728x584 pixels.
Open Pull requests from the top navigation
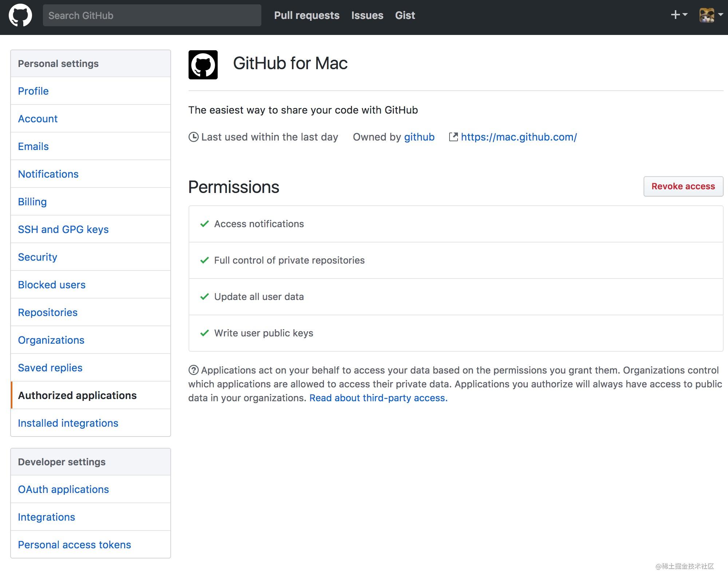click(306, 15)
